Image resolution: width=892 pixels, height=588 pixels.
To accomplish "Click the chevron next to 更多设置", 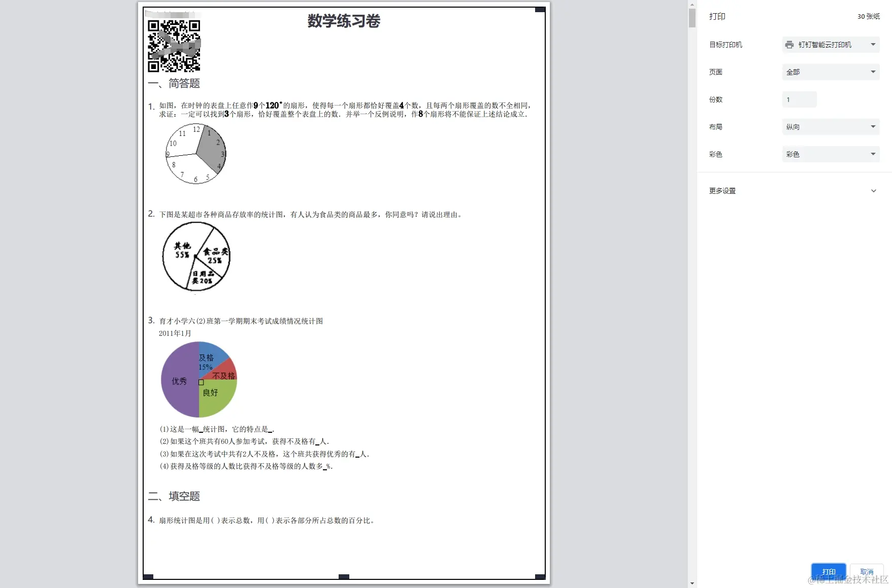I will click(x=874, y=191).
